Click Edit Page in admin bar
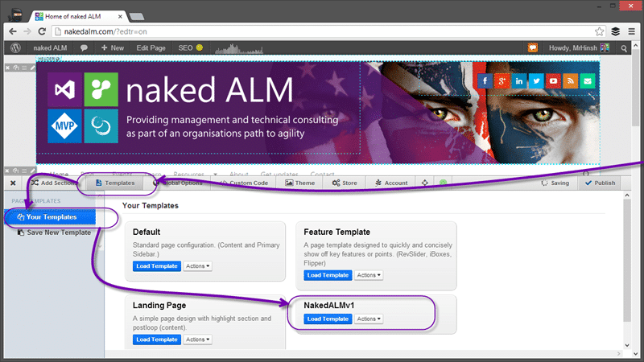 click(x=151, y=48)
